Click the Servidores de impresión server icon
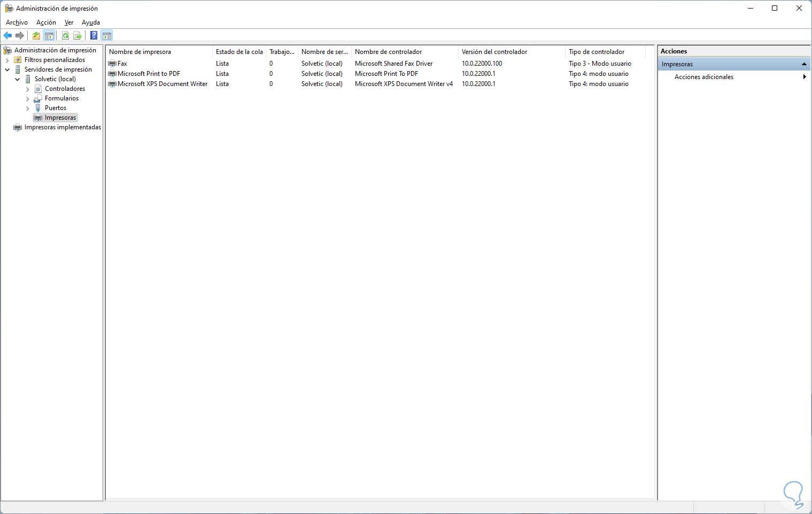 [x=18, y=69]
